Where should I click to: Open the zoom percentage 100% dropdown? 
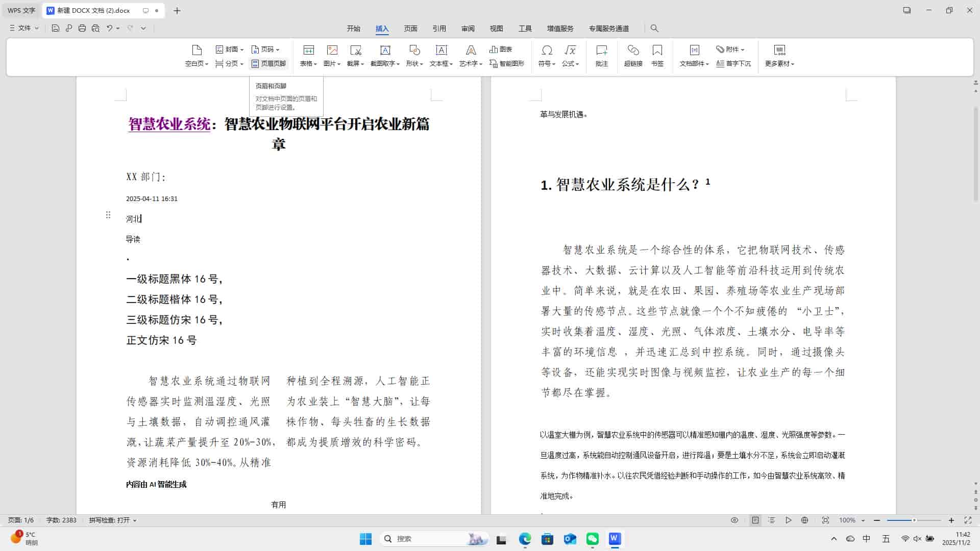[x=863, y=520]
